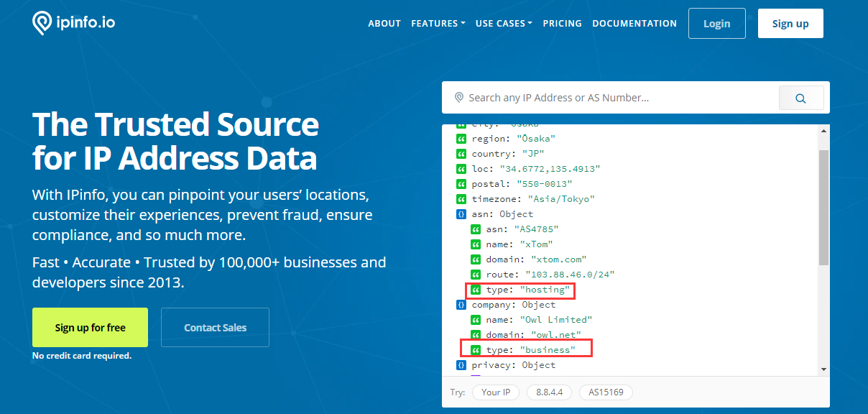This screenshot has height=414, width=868.
Task: Select the "550-0013" postal value
Action: pos(544,184)
